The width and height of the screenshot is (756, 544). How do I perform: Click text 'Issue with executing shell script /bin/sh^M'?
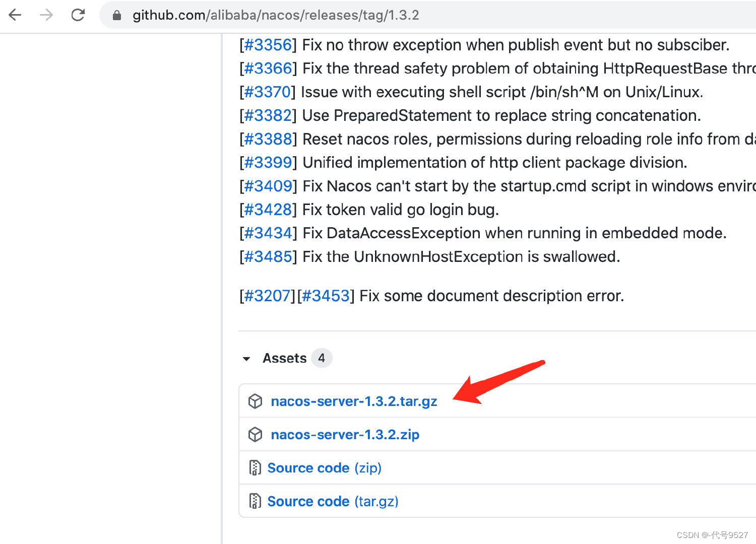(450, 92)
